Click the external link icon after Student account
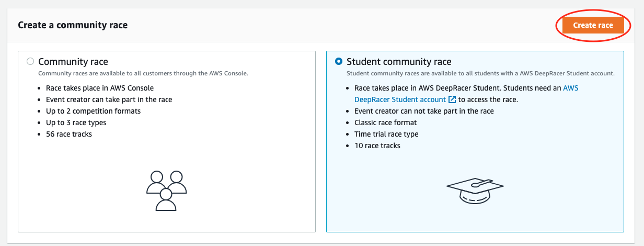Screen dimensions: 644x246 452,99
